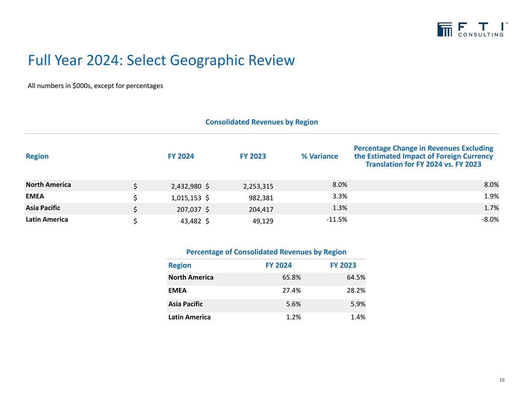Image resolution: width=532 pixels, height=411 pixels.
Task: Click the -11.5% variance for Latin America
Action: point(336,220)
